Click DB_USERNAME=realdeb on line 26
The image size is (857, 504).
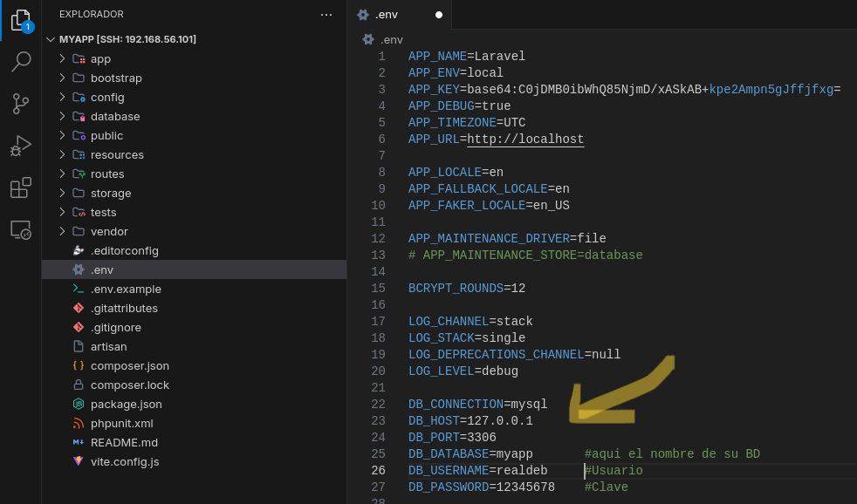coord(477,471)
